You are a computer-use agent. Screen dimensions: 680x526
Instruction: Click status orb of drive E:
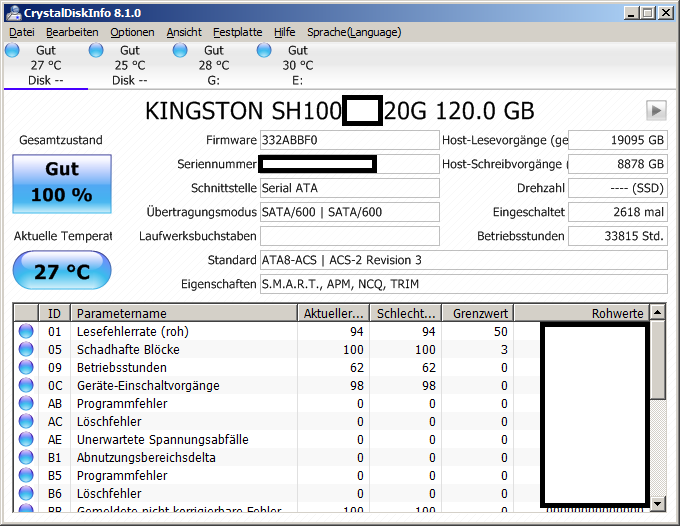264,50
